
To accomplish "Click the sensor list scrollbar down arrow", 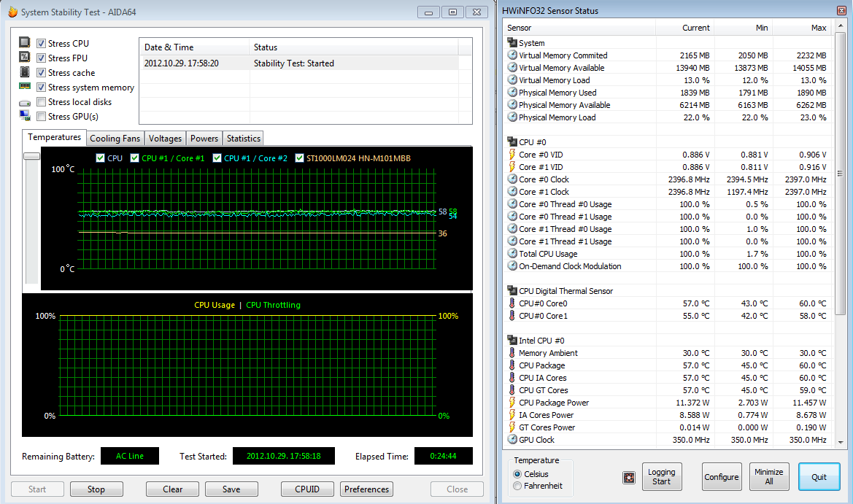I will 839,441.
